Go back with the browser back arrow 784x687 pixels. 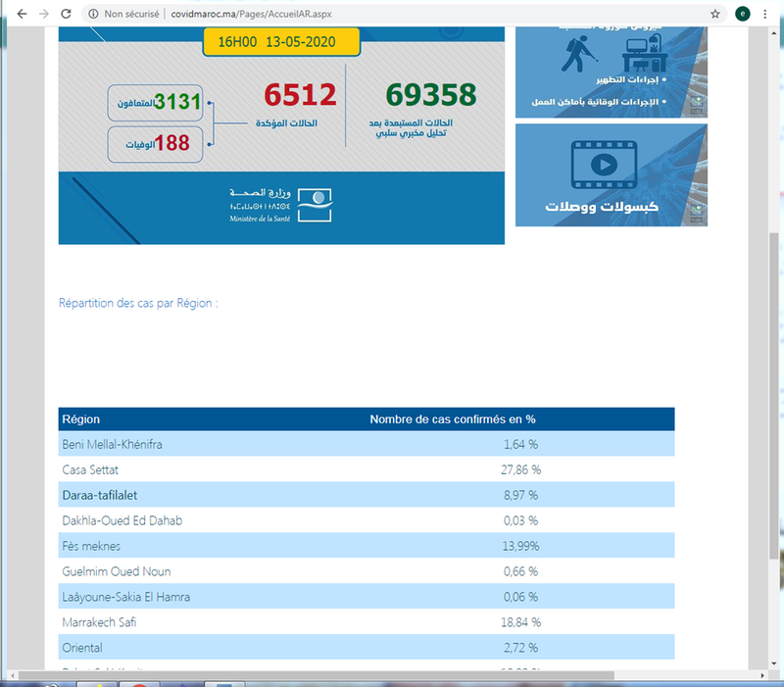(20, 14)
